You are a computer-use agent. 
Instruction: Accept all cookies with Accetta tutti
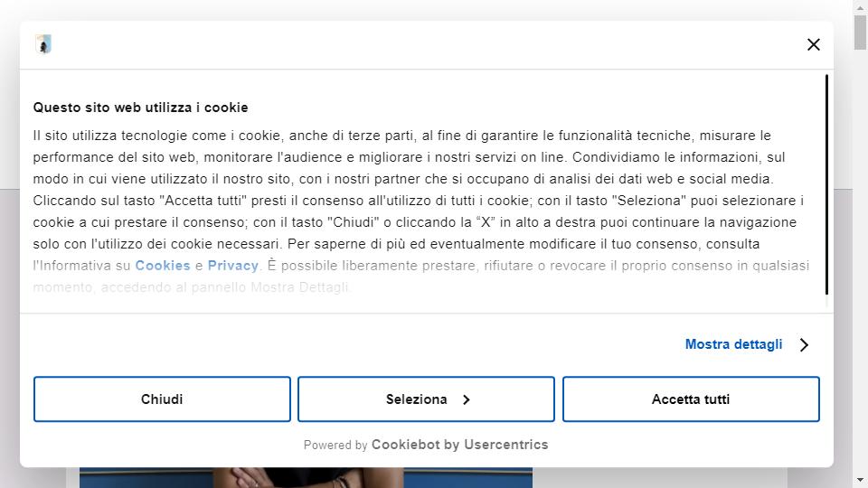click(690, 399)
